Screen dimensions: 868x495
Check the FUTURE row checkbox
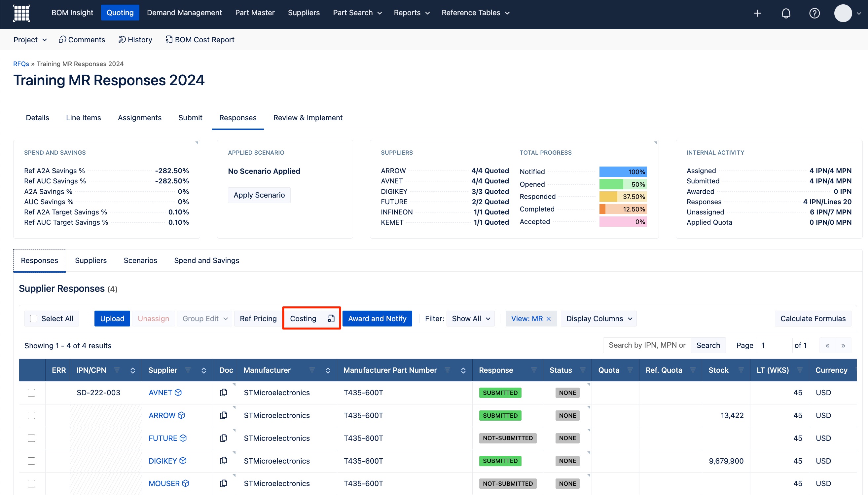pos(31,438)
